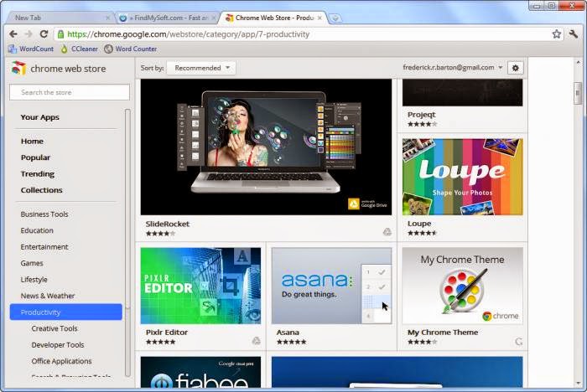
Task: Select the Lifestyle category
Action: click(34, 280)
